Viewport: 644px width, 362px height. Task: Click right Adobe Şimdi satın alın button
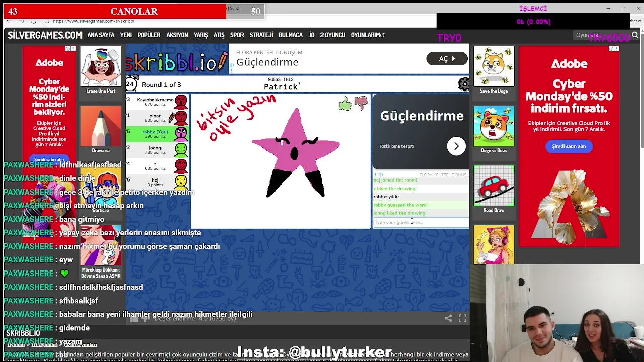[569, 146]
